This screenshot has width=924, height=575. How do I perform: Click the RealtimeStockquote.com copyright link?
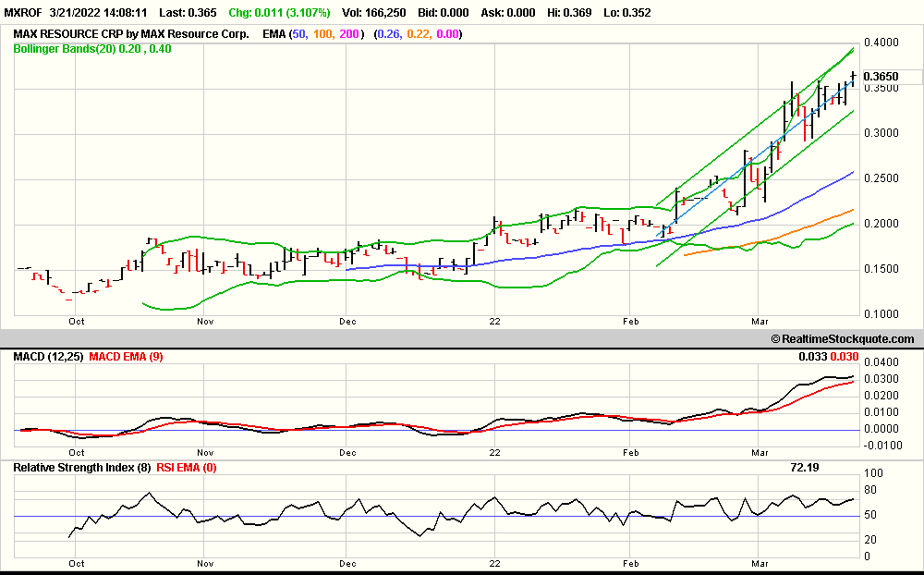click(842, 339)
